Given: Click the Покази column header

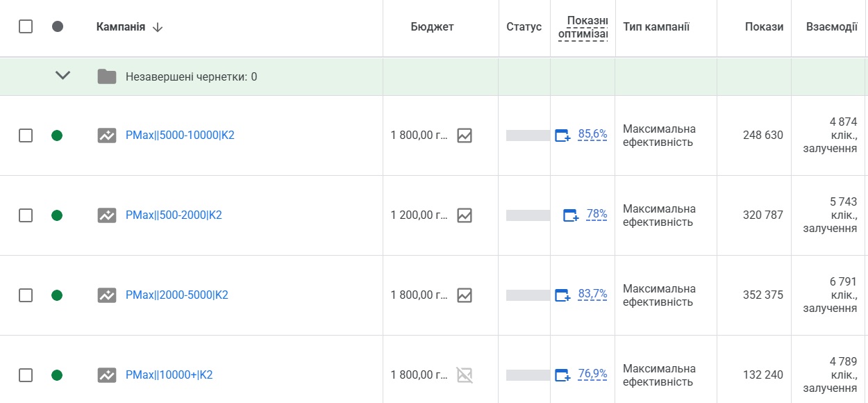Looking at the screenshot, I should 764,27.
